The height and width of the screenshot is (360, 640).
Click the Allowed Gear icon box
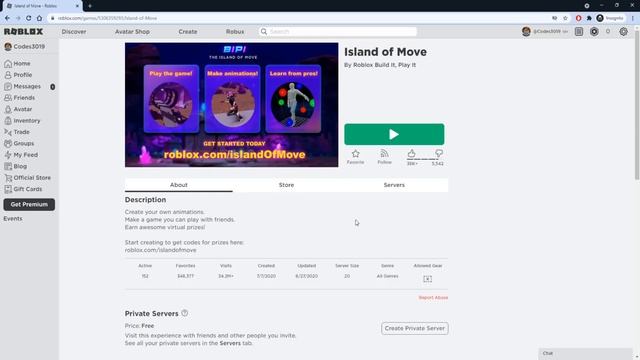click(x=427, y=279)
